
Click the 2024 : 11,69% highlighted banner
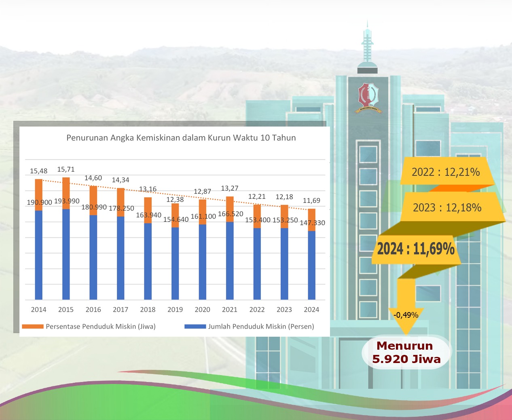416,249
